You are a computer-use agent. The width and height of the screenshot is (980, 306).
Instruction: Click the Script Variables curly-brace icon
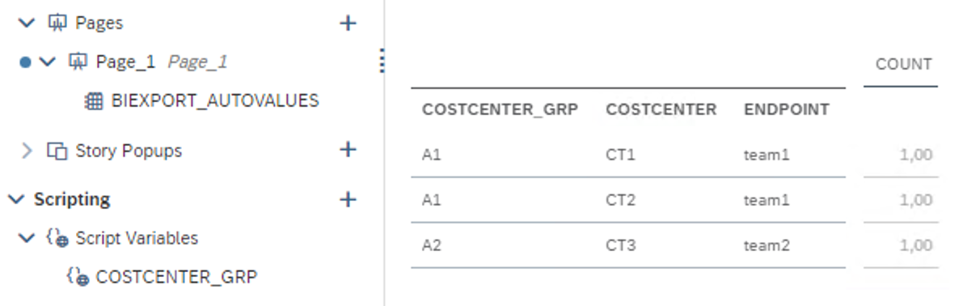click(x=57, y=238)
